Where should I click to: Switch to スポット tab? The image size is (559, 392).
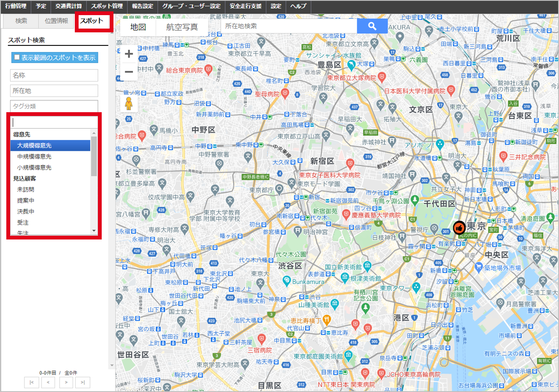tap(92, 21)
